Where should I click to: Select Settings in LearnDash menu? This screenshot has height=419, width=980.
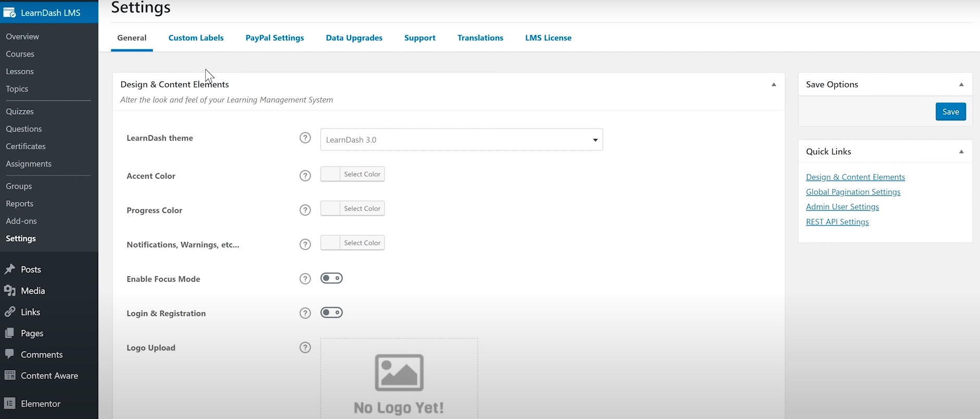(x=21, y=238)
